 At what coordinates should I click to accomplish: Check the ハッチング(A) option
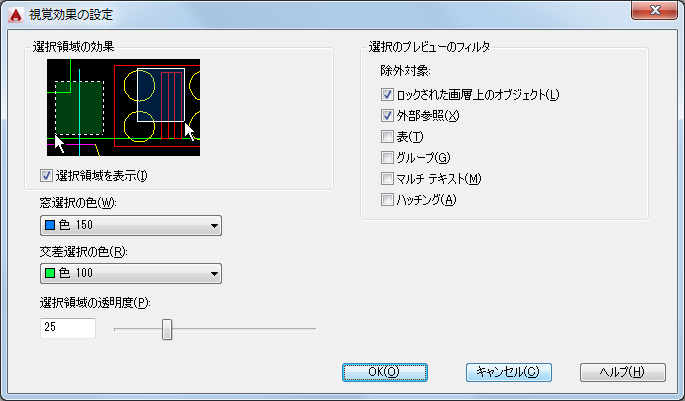coord(387,200)
